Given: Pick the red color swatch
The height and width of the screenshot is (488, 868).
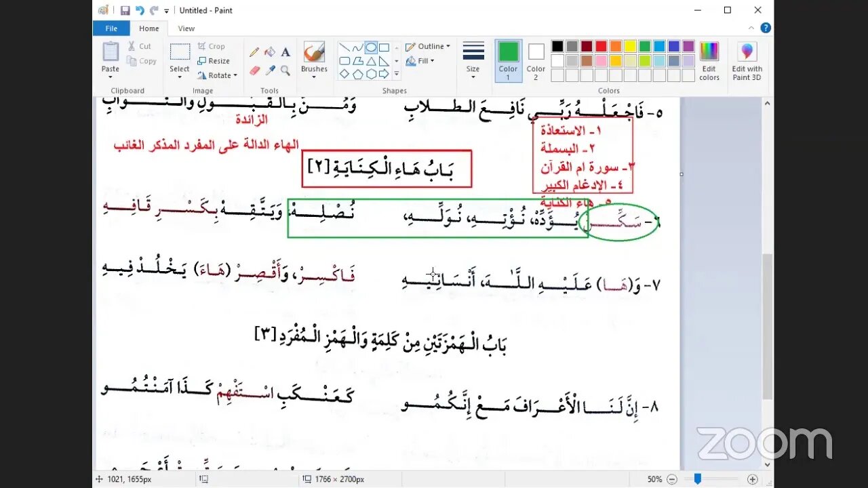Looking at the screenshot, I should 601,46.
